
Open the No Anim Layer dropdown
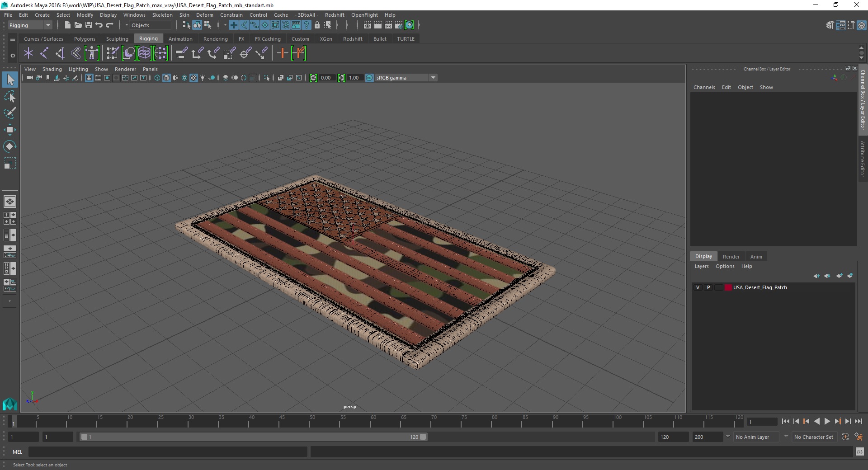(756, 437)
